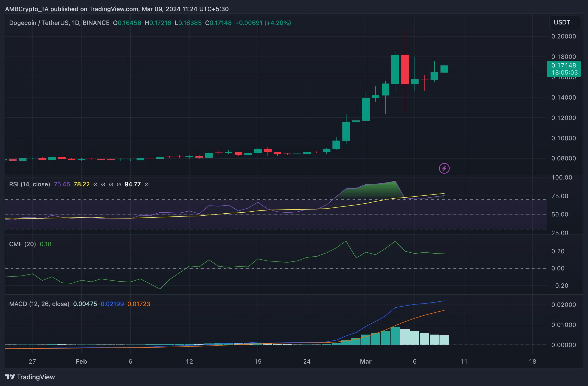Click the lightning instant-trading icon on the chart
588x386 pixels.
pos(444,168)
